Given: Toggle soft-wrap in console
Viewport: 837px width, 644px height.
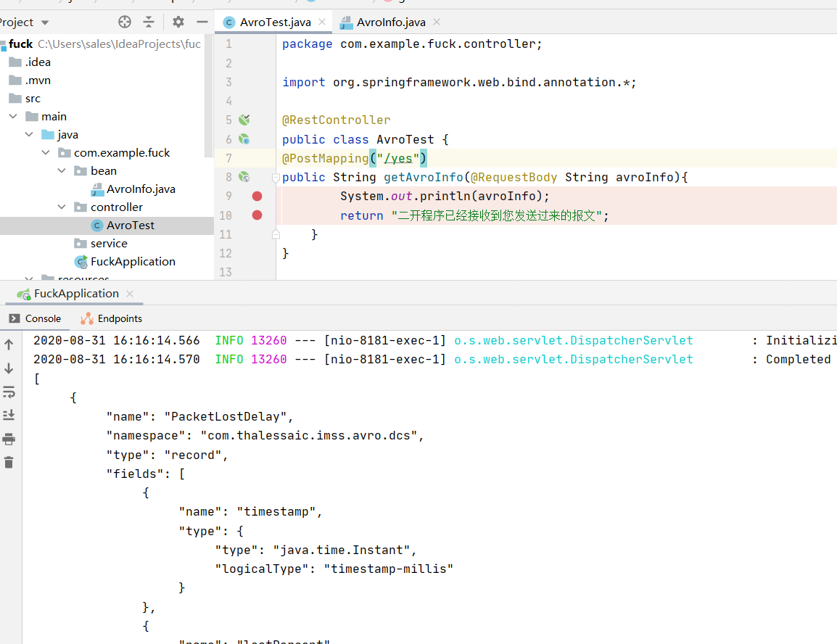Looking at the screenshot, I should coord(9,392).
